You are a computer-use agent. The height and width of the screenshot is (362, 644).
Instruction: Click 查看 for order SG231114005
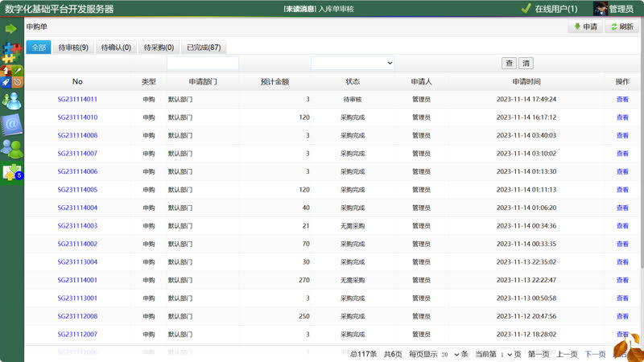(621, 190)
